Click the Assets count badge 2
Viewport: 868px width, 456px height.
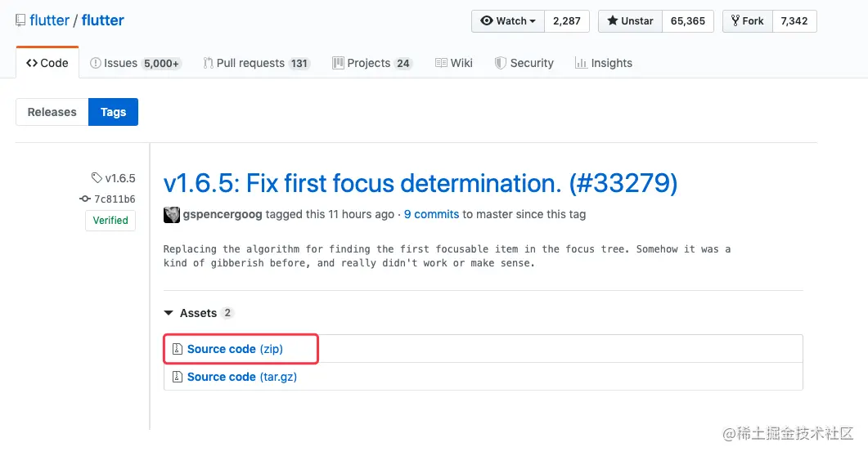227,313
